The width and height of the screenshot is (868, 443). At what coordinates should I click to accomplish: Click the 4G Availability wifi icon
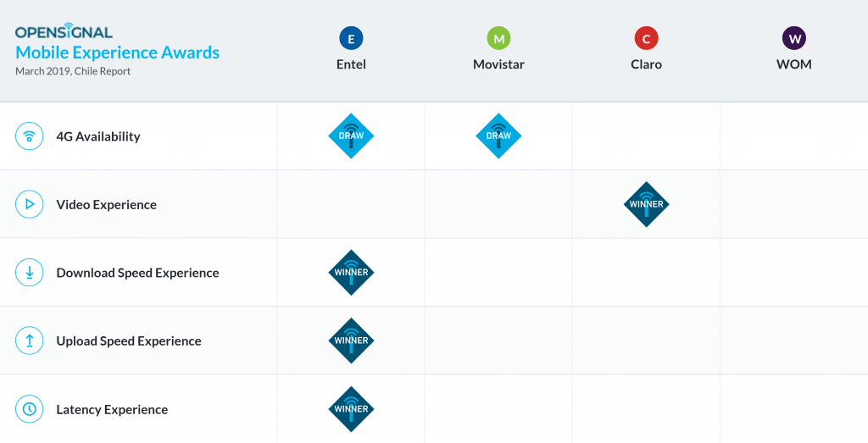tap(30, 136)
